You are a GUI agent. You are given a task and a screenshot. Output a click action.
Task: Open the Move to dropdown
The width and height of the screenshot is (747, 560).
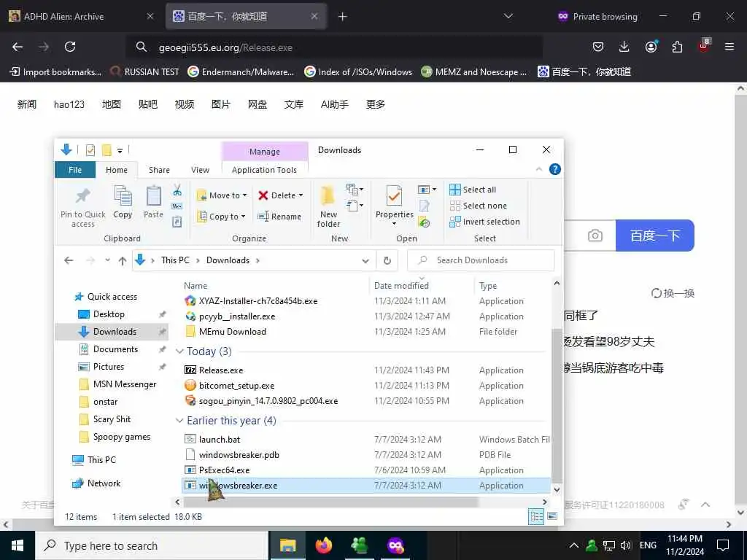pos(222,195)
